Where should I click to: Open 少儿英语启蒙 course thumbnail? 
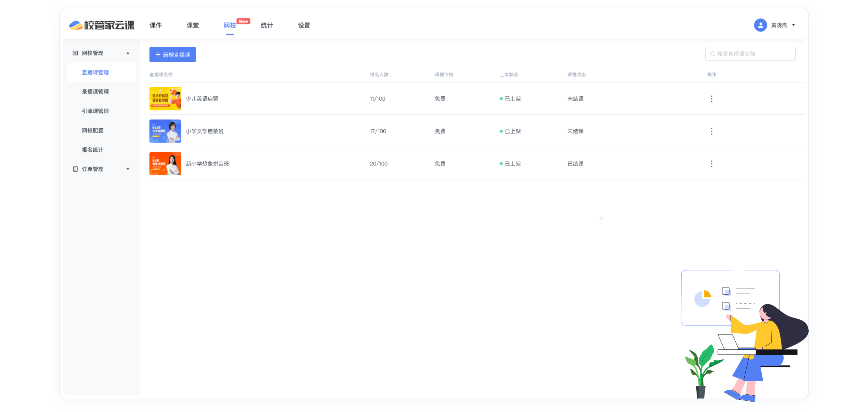(165, 98)
